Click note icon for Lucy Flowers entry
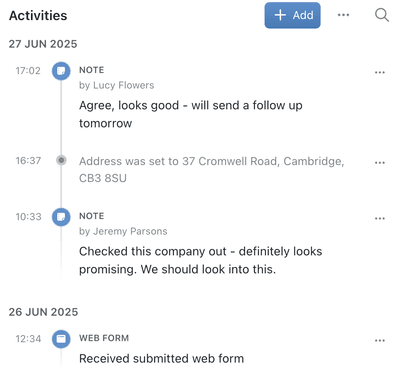The height and width of the screenshot is (376, 400). click(x=61, y=71)
